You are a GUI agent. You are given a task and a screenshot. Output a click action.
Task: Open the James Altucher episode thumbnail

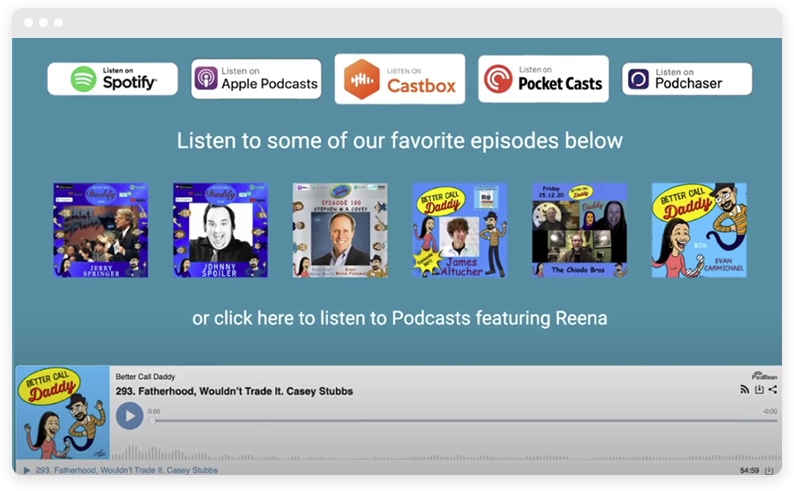460,230
